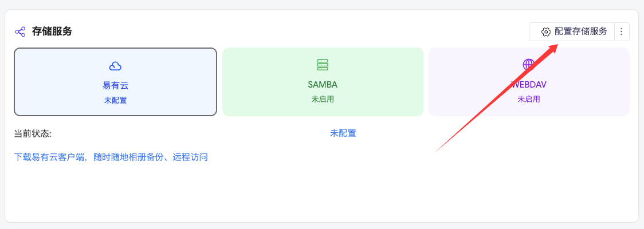The image size is (644, 229).
Task: Switch to the SAMBA card label
Action: click(323, 85)
